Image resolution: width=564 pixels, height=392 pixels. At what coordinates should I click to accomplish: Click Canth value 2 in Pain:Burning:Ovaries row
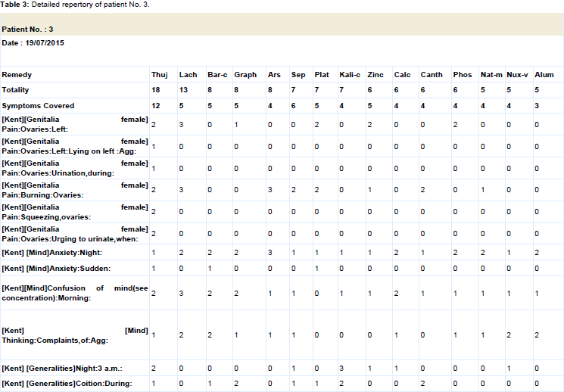pyautogui.click(x=422, y=189)
